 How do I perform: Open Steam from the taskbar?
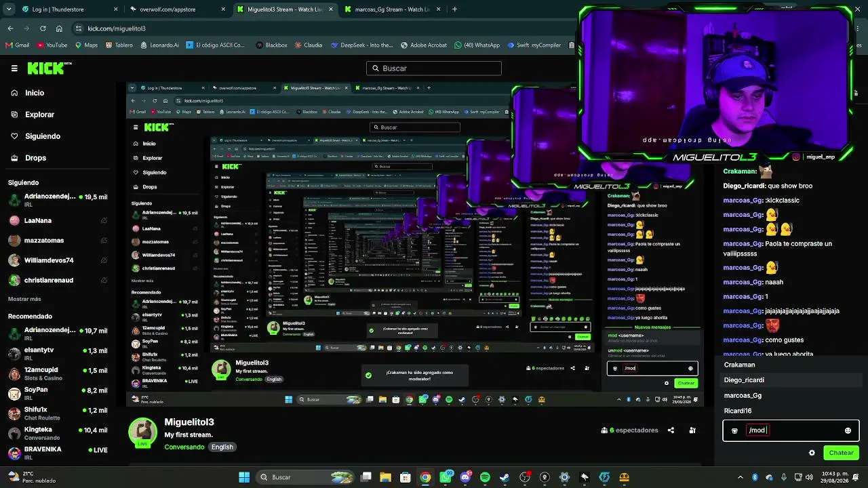505,477
